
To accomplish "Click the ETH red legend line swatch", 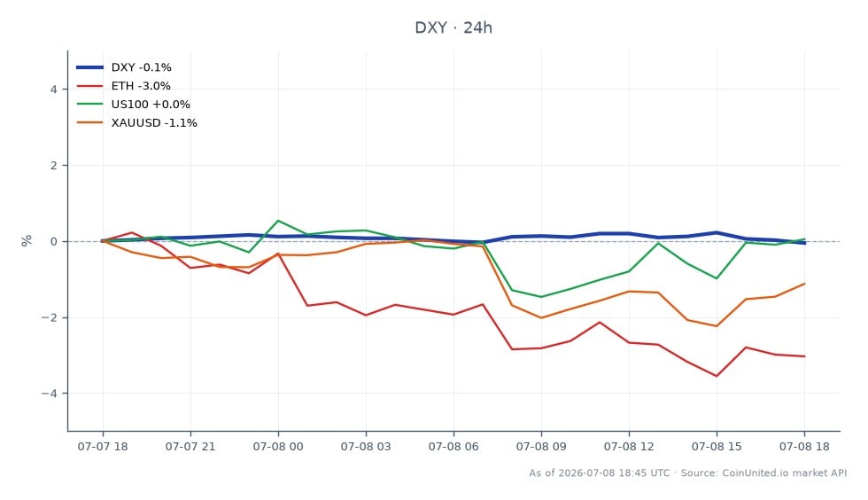I will tap(89, 86).
